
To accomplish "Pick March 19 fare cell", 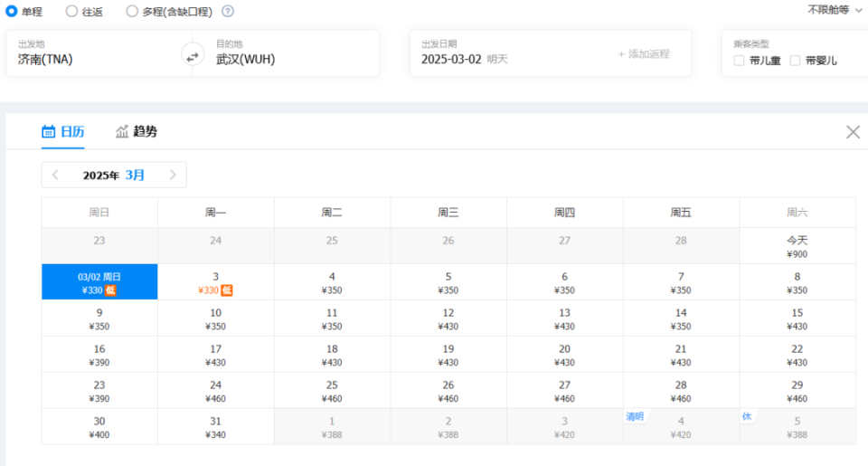I will tap(448, 355).
